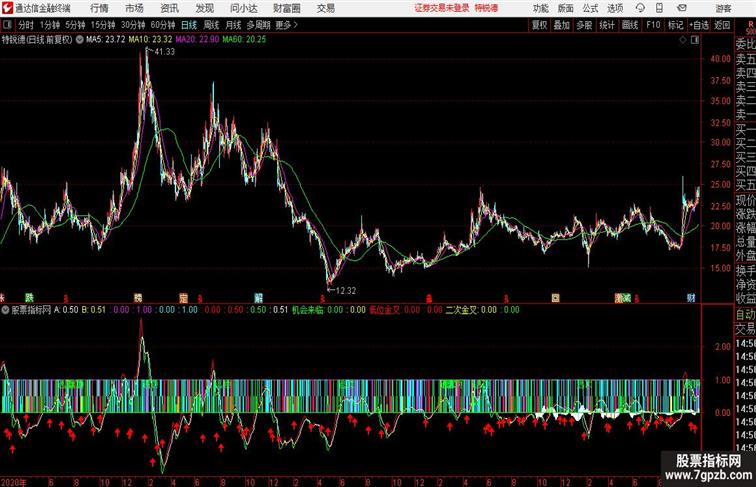Open the 问小达 menu

click(243, 8)
